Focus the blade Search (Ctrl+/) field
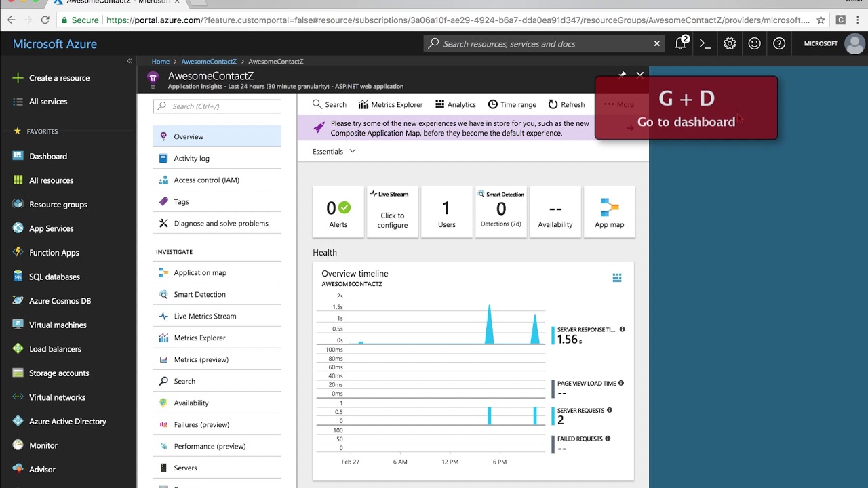This screenshot has height=488, width=868. tap(217, 106)
